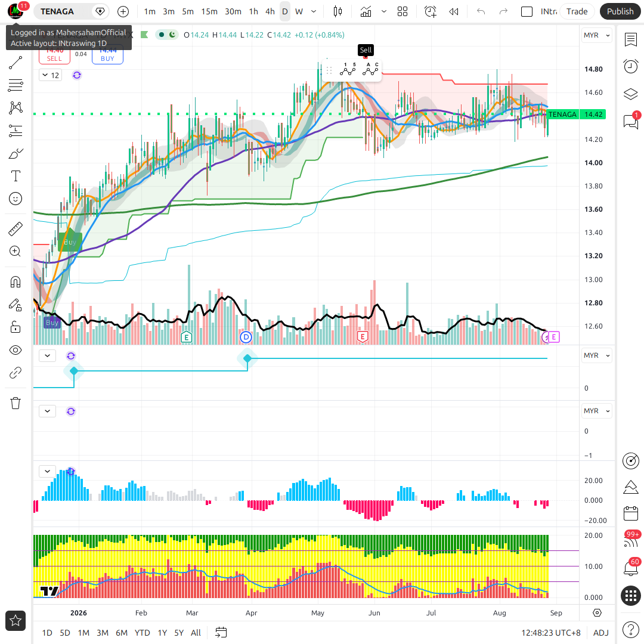Image resolution: width=644 pixels, height=644 pixels.
Task: Redo the last chart action
Action: (x=503, y=11)
